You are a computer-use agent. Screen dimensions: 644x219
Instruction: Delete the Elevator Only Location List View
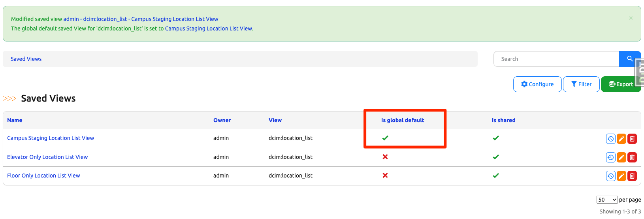pos(632,157)
